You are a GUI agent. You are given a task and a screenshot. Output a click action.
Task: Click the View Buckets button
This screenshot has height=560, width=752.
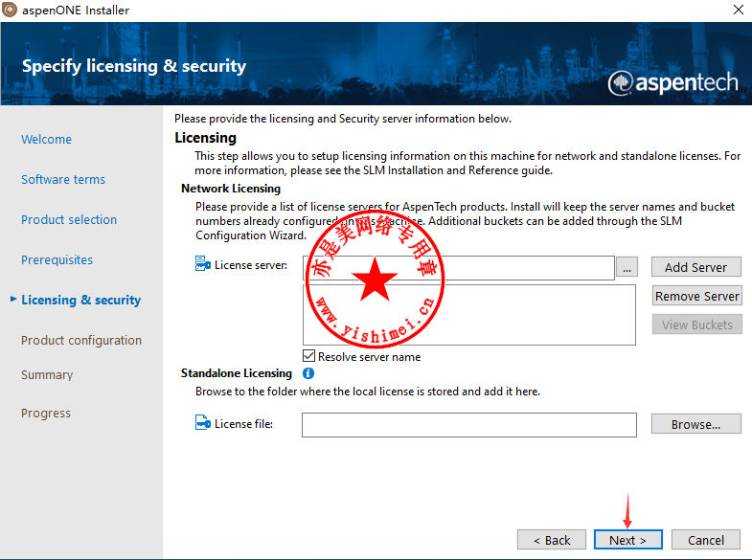[696, 325]
